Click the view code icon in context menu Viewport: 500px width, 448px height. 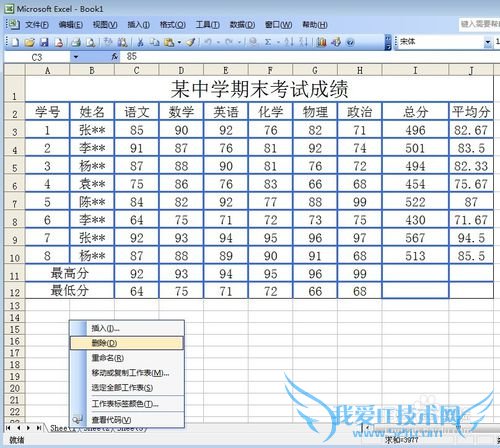pyautogui.click(x=78, y=419)
